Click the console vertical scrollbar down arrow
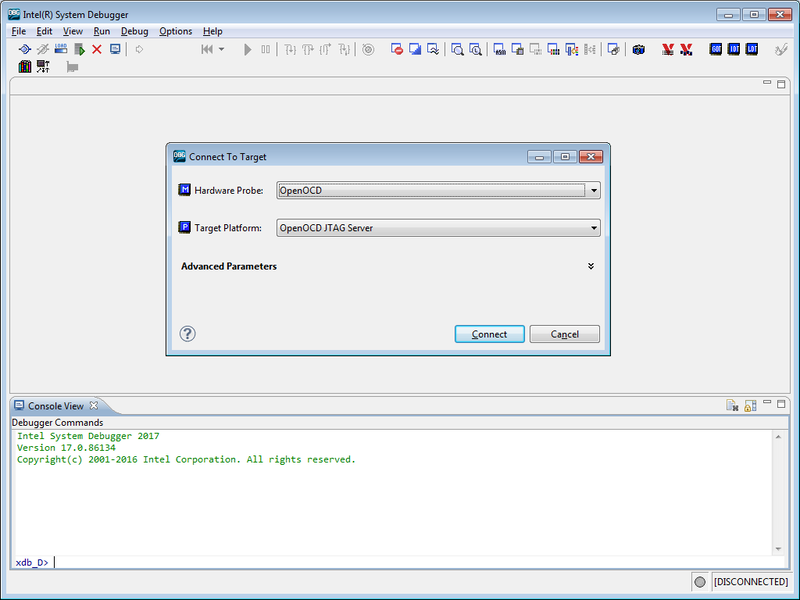Image resolution: width=800 pixels, height=600 pixels. tap(779, 548)
